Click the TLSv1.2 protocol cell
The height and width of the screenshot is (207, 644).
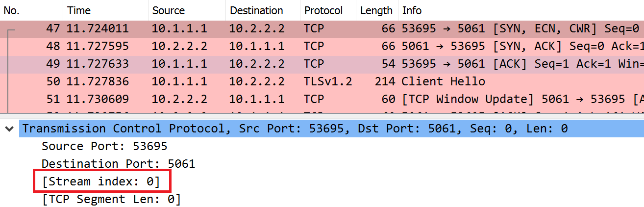[x=327, y=81]
